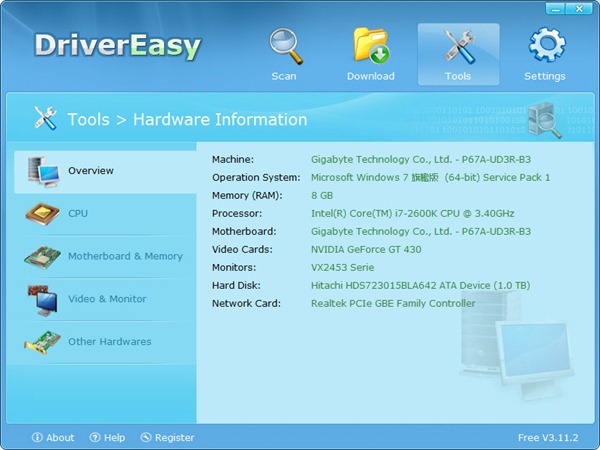Screen dimensions: 600x450
Task: Click the Free V3.11.2 version text
Action: click(548, 437)
